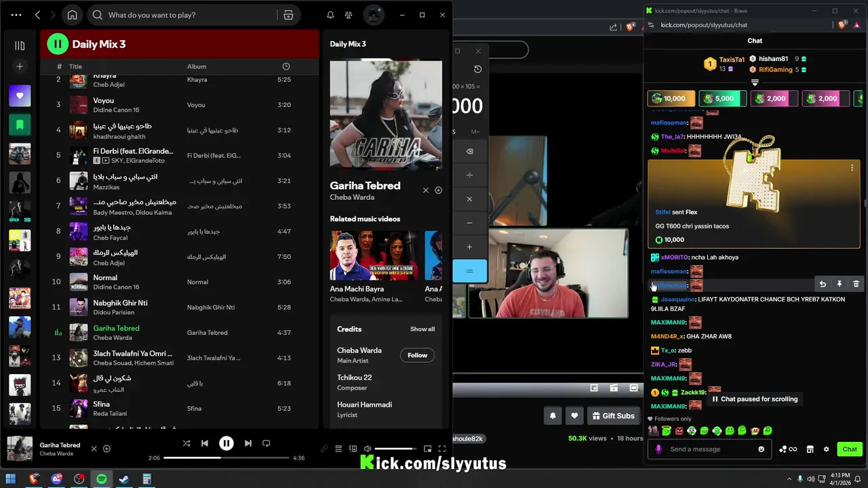This screenshot has height=488, width=868.
Task: Open Ana Machi Bayra music video thumbnail
Action: (x=374, y=256)
